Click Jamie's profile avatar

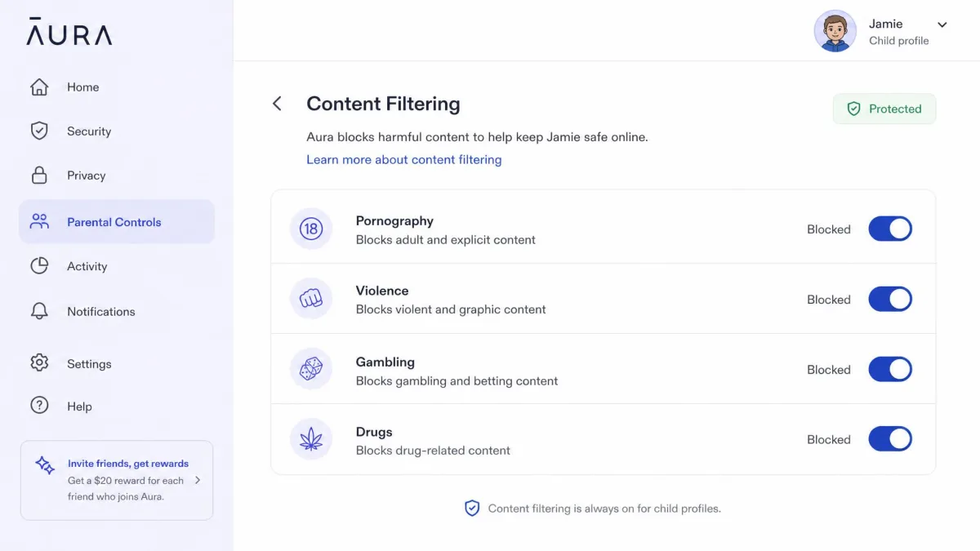pos(835,31)
